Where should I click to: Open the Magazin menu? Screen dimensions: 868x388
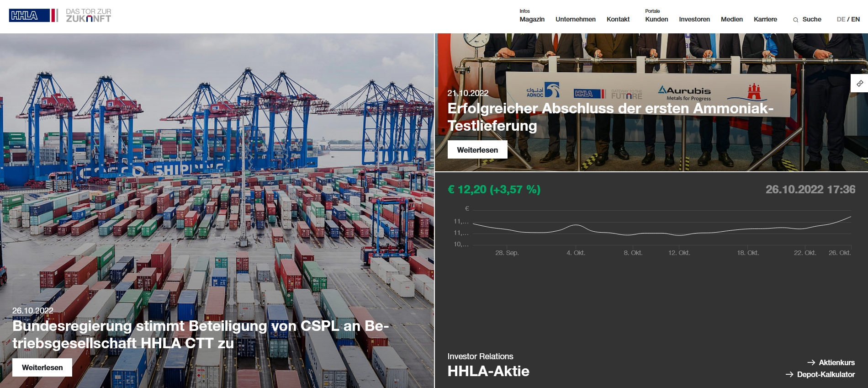point(532,19)
